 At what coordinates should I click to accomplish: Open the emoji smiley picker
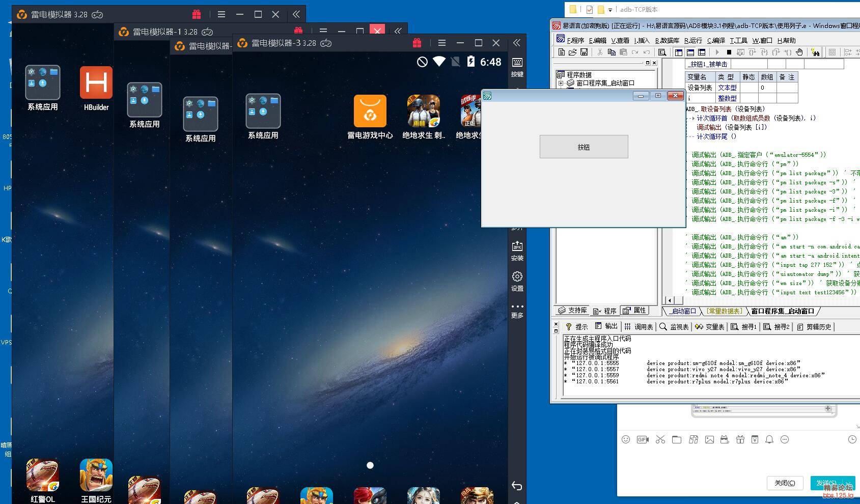point(626,439)
